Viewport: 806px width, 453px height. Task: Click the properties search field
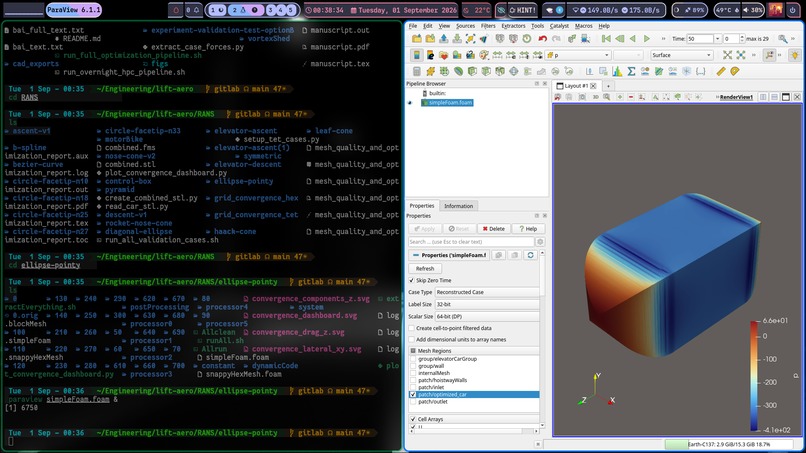(x=471, y=242)
